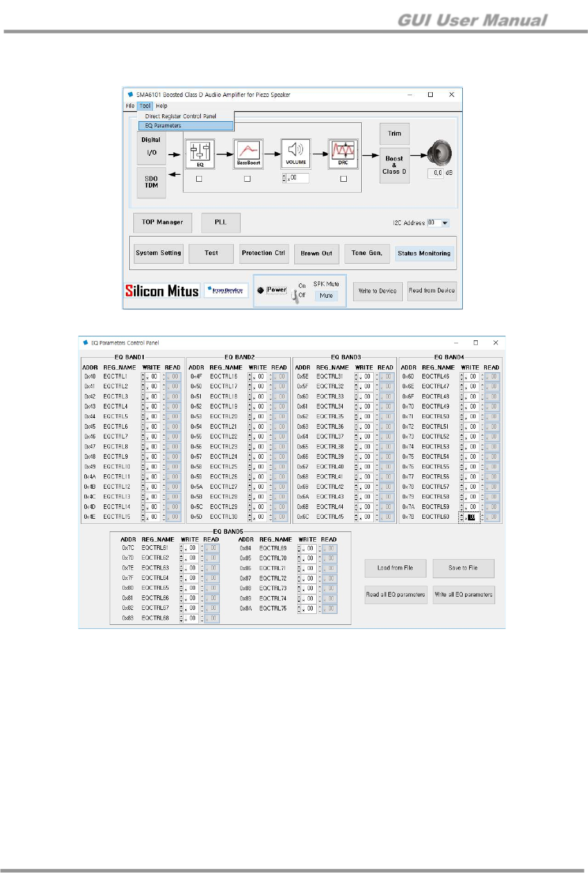Click the dB output value field
The width and height of the screenshot is (588, 873).
pyautogui.click(x=436, y=173)
